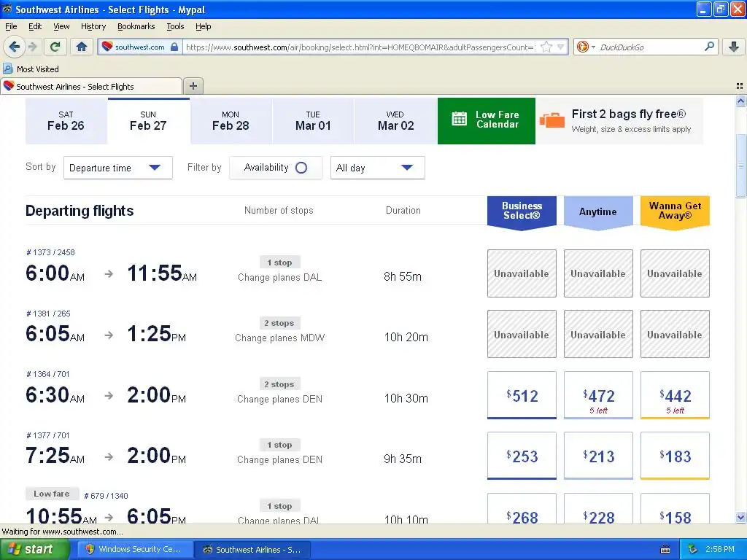Expand the address bar history dropdown arrow
747x560 pixels.
click(x=561, y=47)
